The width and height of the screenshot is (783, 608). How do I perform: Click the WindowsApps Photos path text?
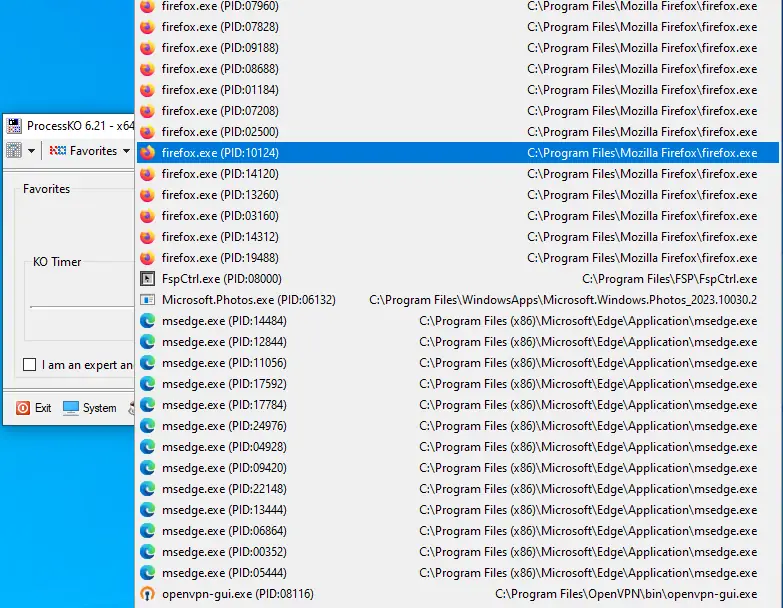[x=563, y=300]
